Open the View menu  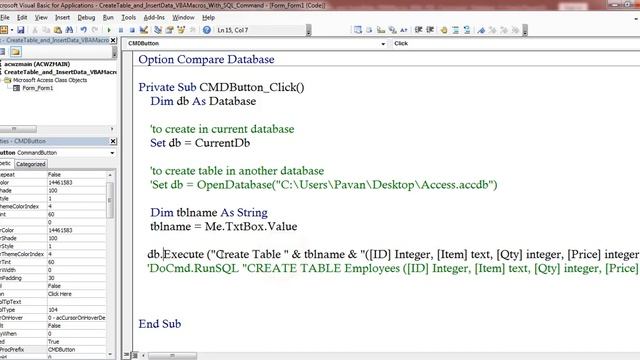[x=41, y=18]
